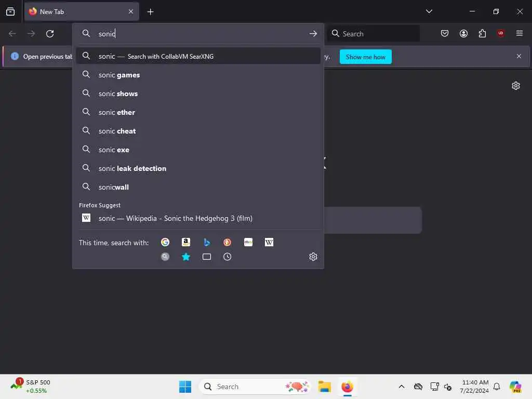Viewport: 532px width, 399px height.
Task: Open the Firefox account icon
Action: point(463,33)
